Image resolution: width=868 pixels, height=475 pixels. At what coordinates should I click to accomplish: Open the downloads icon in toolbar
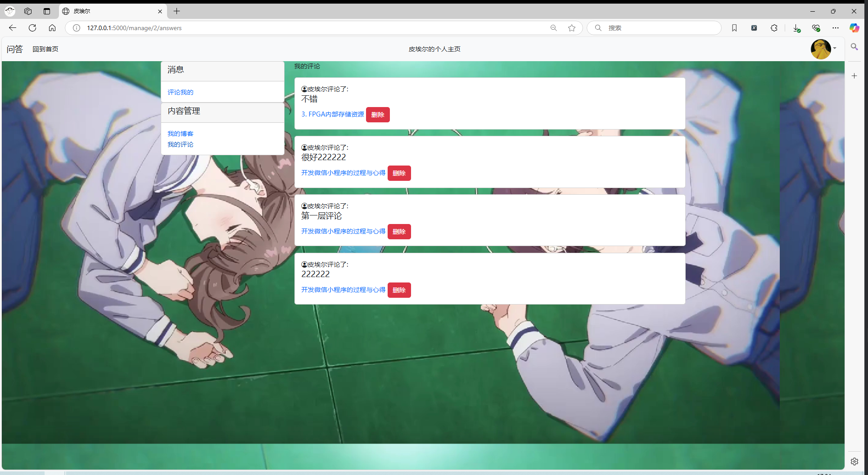pyautogui.click(x=796, y=28)
